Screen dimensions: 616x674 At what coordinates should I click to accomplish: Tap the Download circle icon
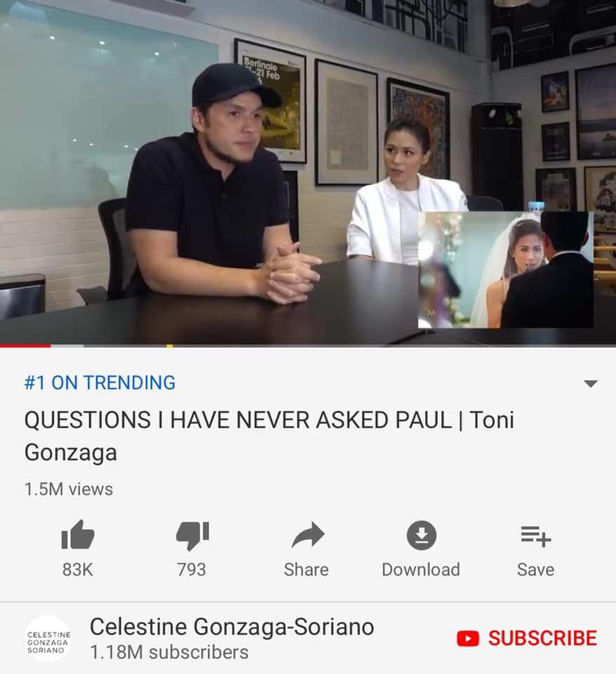coord(422,535)
